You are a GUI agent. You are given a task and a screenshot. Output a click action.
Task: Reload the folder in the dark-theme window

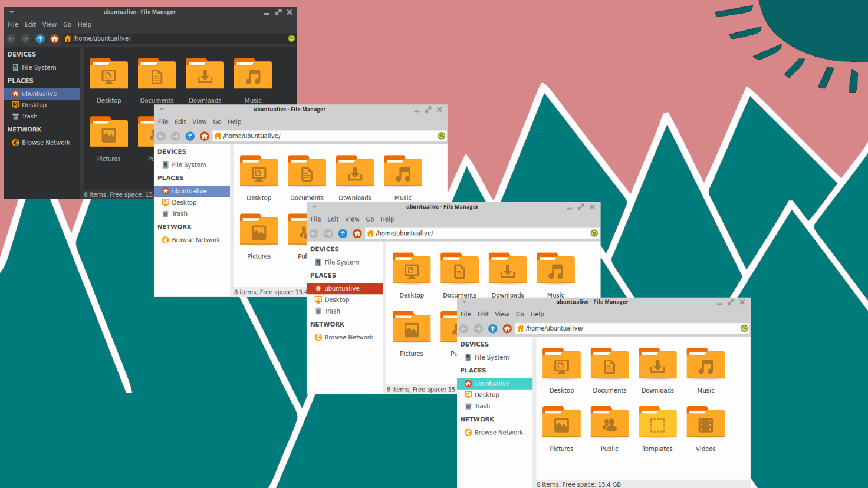291,38
